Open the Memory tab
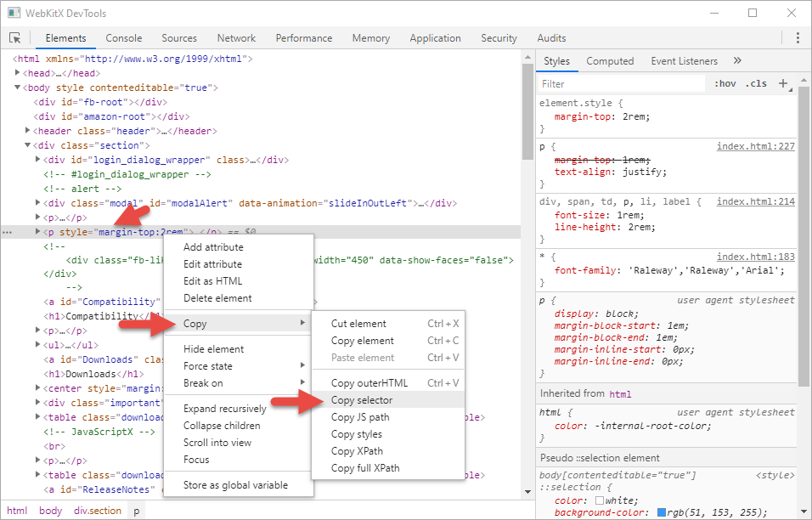The width and height of the screenshot is (812, 520). 371,37
